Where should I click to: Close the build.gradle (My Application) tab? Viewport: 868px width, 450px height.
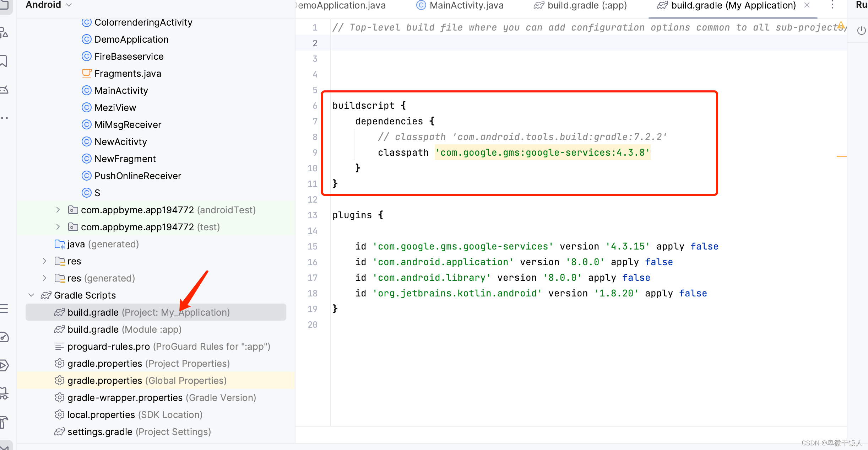tap(807, 5)
